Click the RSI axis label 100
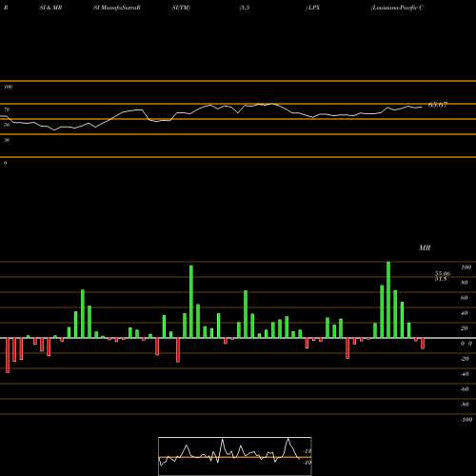476x476 pixels. 9,87
